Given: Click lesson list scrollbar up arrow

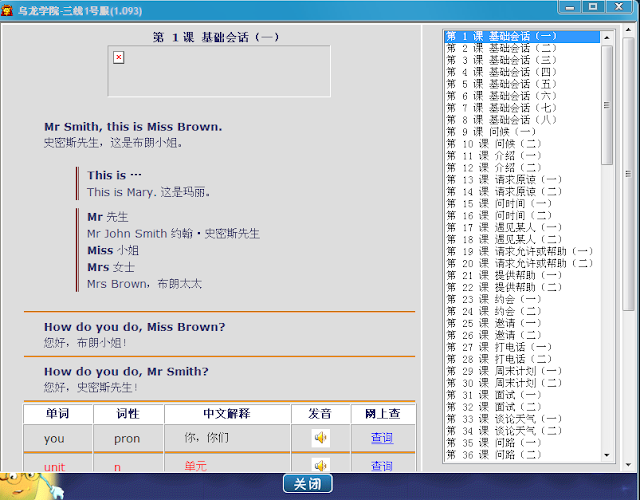Looking at the screenshot, I should [607, 38].
